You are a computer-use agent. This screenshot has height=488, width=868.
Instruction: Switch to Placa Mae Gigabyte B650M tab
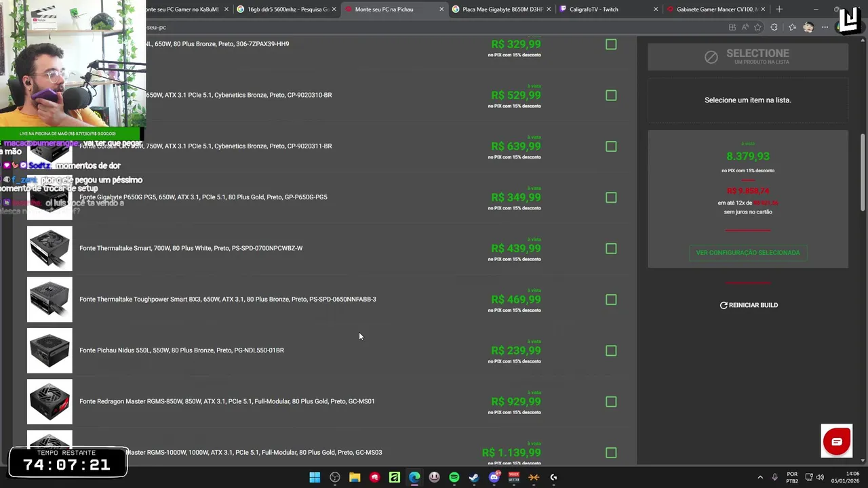tap(500, 9)
